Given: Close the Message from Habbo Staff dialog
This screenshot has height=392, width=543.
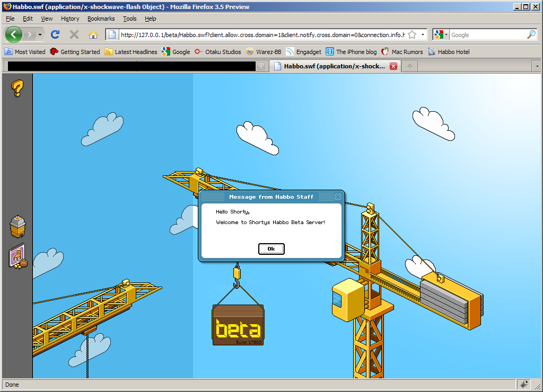Looking at the screenshot, I should (x=338, y=197).
